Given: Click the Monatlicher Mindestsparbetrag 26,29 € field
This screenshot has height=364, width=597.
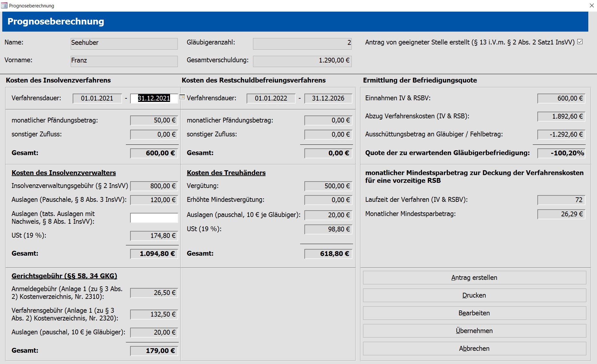Looking at the screenshot, I should tap(561, 214).
